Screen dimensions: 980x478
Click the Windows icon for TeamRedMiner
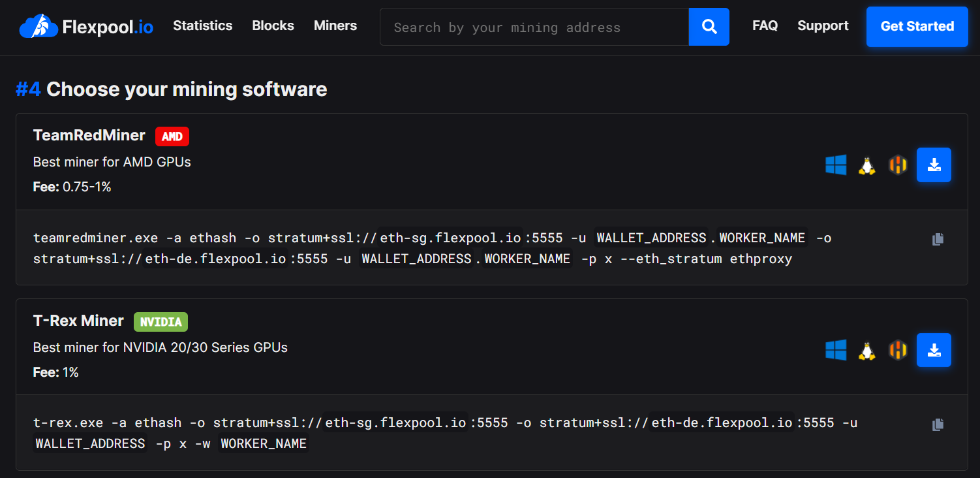(x=836, y=165)
